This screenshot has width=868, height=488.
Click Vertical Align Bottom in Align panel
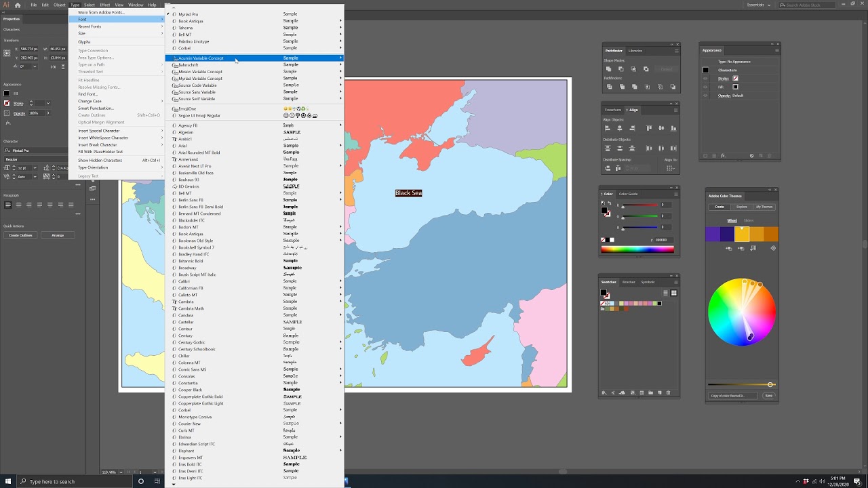pos(673,128)
